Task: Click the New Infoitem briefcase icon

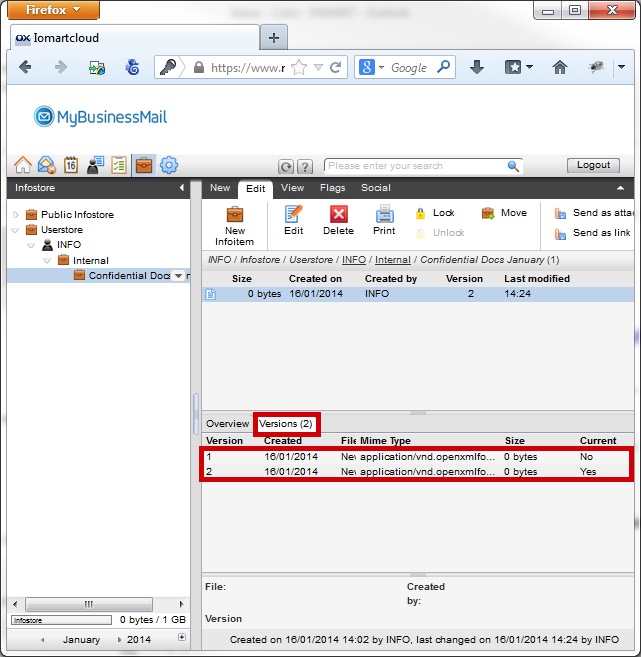Action: [235, 214]
